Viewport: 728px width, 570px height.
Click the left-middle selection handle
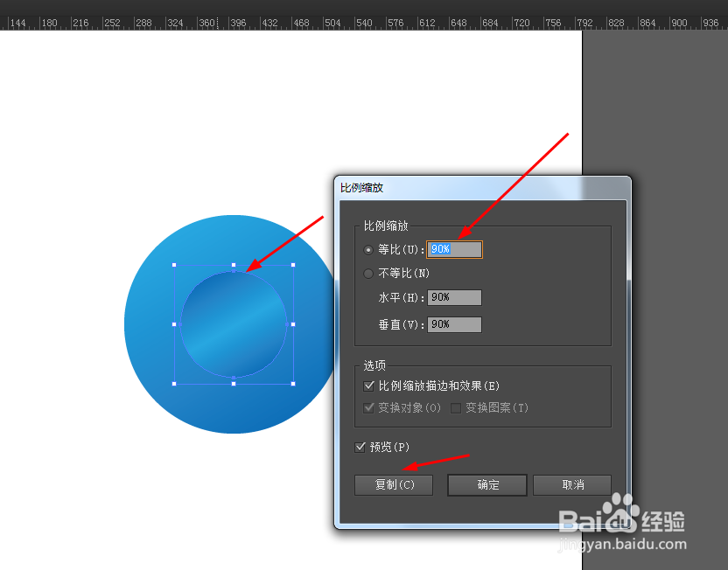[174, 324]
